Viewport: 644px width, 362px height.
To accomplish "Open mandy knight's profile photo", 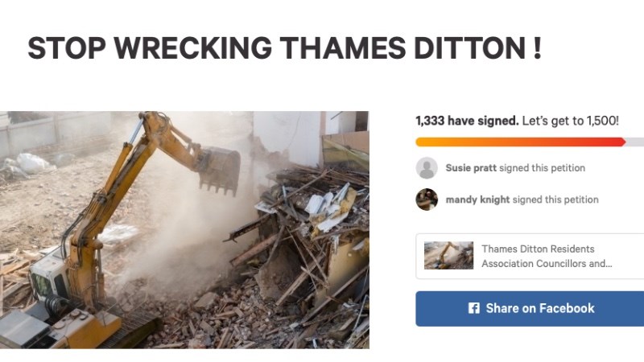I will tap(427, 200).
